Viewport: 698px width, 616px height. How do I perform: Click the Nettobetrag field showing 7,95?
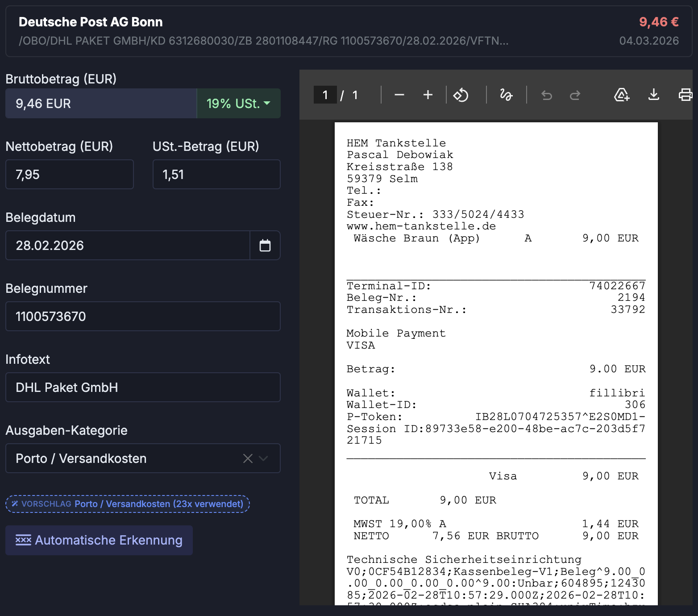pyautogui.click(x=70, y=175)
